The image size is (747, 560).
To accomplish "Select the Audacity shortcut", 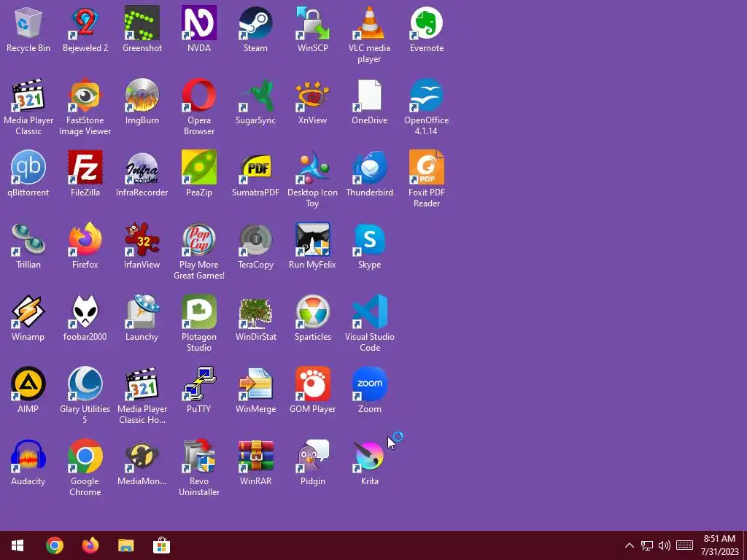I will point(28,456).
